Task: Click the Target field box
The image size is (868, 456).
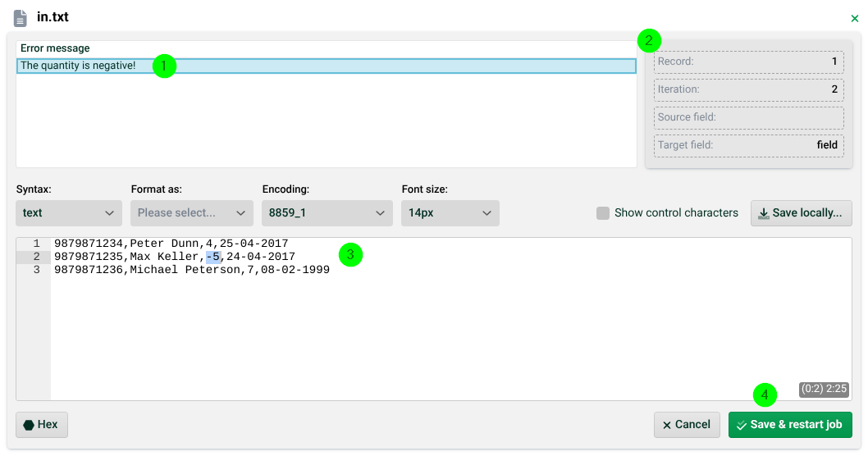Action: 748,145
